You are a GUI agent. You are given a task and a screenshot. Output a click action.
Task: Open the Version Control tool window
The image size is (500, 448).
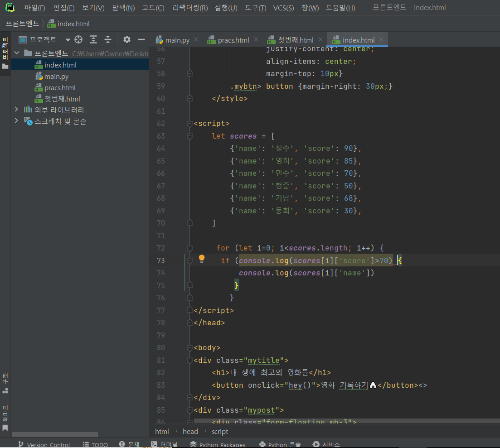(x=44, y=444)
